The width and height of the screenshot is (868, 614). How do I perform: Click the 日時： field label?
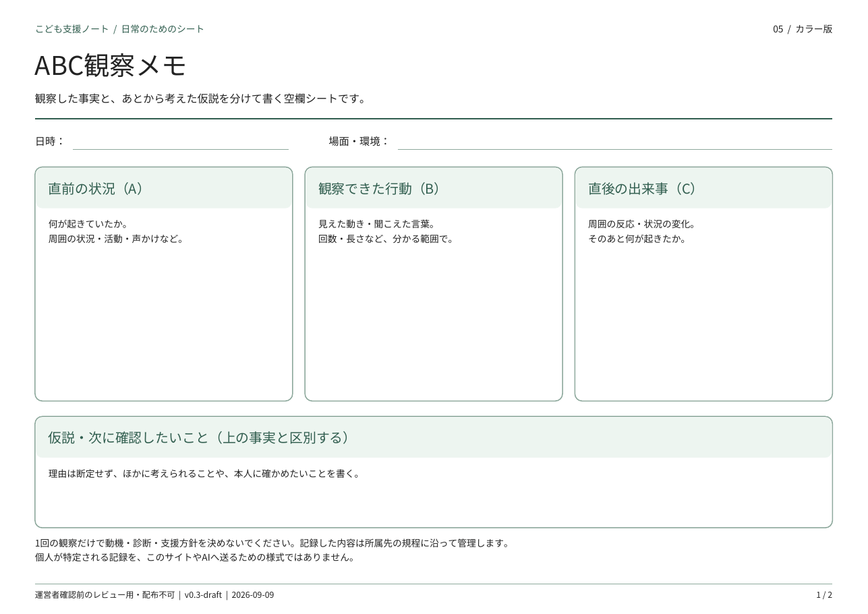pos(51,142)
